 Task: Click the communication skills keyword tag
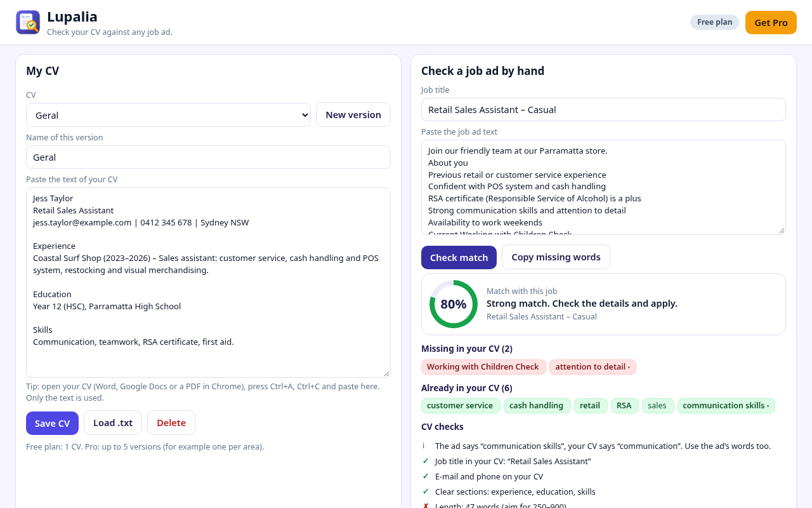point(726,406)
